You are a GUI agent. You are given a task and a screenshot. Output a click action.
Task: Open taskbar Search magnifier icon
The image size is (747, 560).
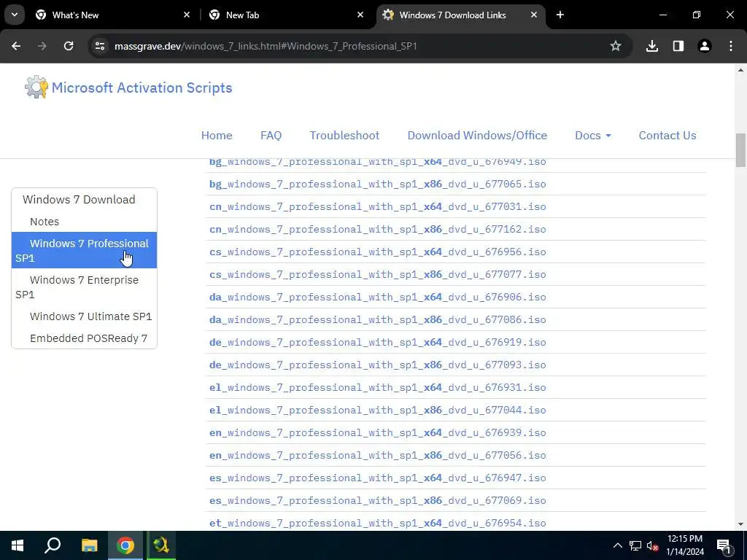(x=53, y=545)
